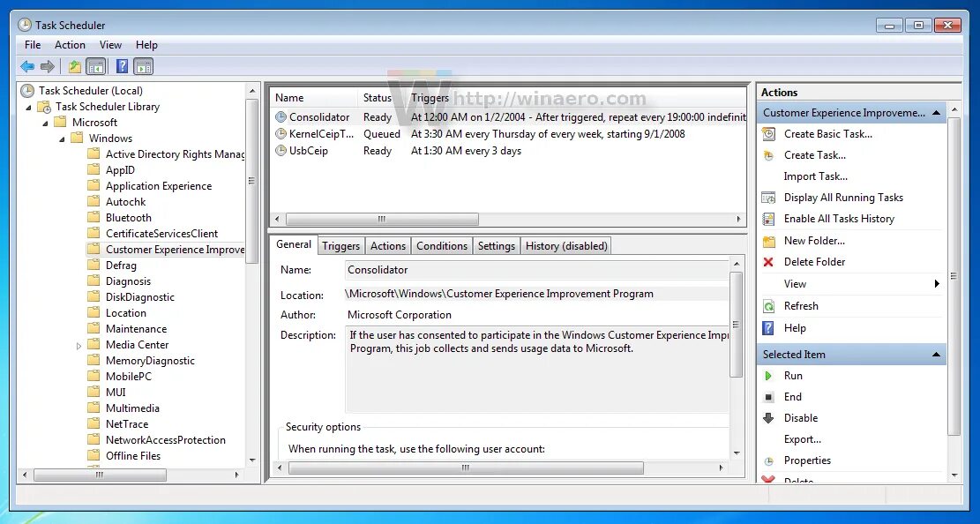Viewport: 980px width, 524px height.
Task: Select the DiskDiagnostic folder
Action: 140,297
